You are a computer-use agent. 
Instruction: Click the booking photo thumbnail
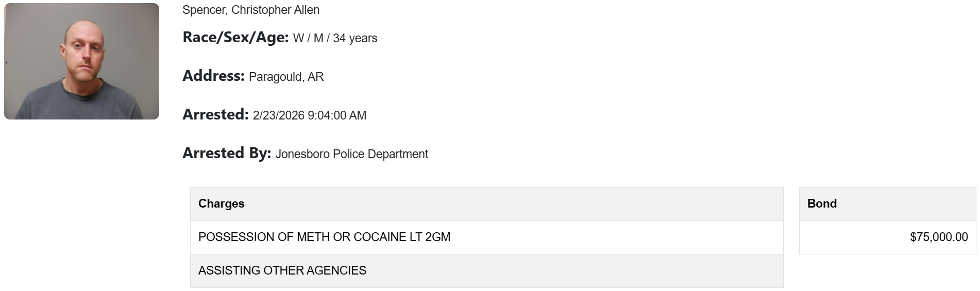81,61
